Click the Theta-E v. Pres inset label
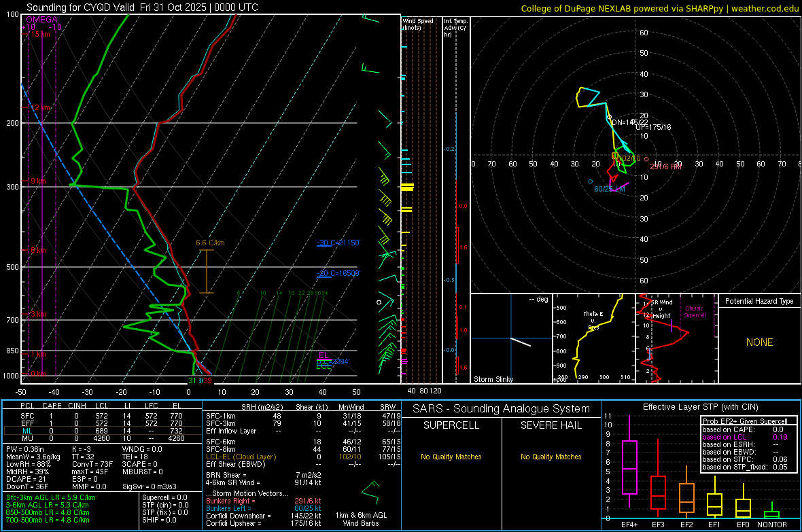 tap(593, 320)
